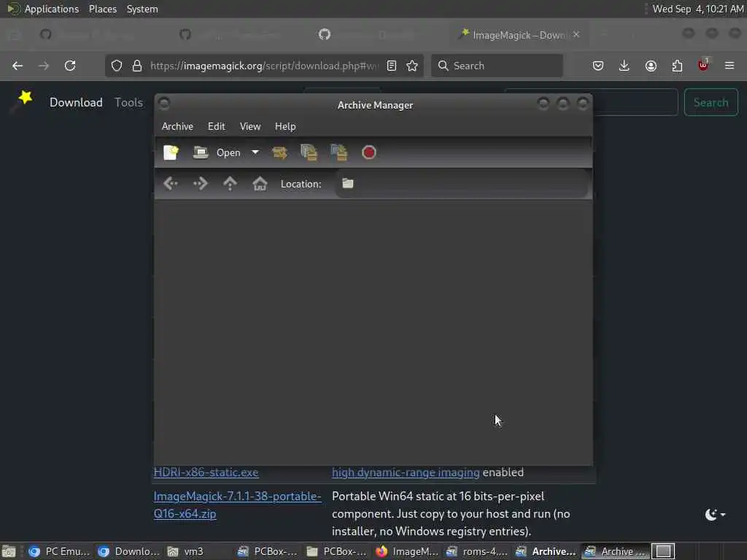Open the Help menu
747x560 pixels.
click(285, 127)
